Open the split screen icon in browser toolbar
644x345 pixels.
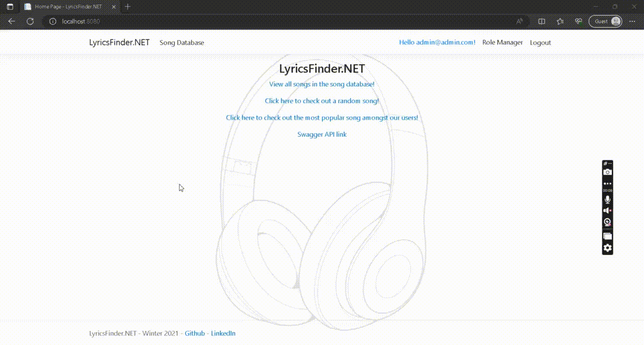tap(542, 21)
